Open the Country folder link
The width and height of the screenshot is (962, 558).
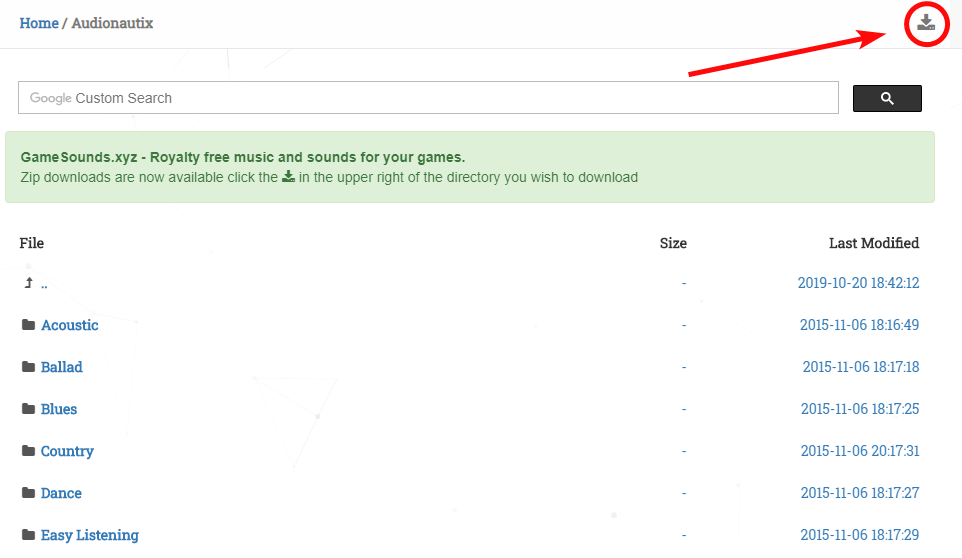tap(67, 451)
